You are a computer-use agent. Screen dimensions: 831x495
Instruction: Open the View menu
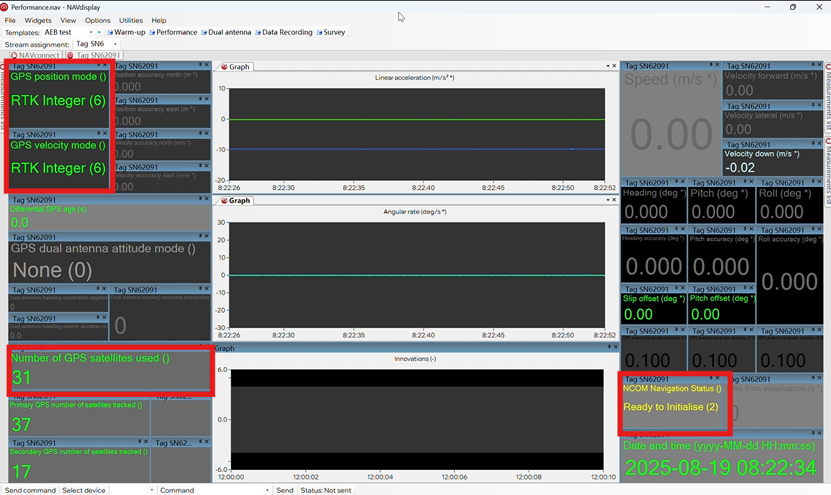coord(68,20)
